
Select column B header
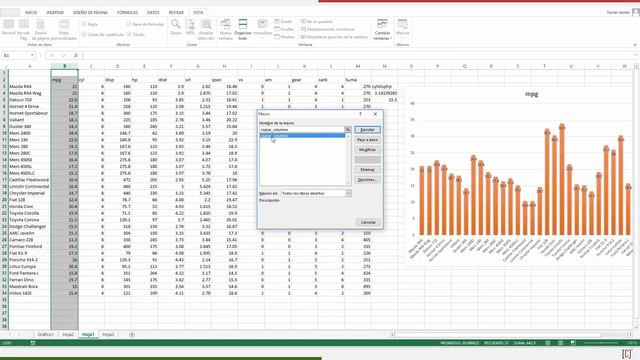click(64, 66)
